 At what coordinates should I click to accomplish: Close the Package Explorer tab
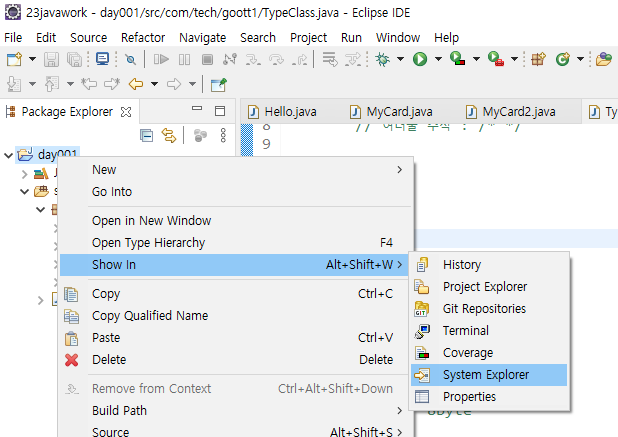pos(126,112)
